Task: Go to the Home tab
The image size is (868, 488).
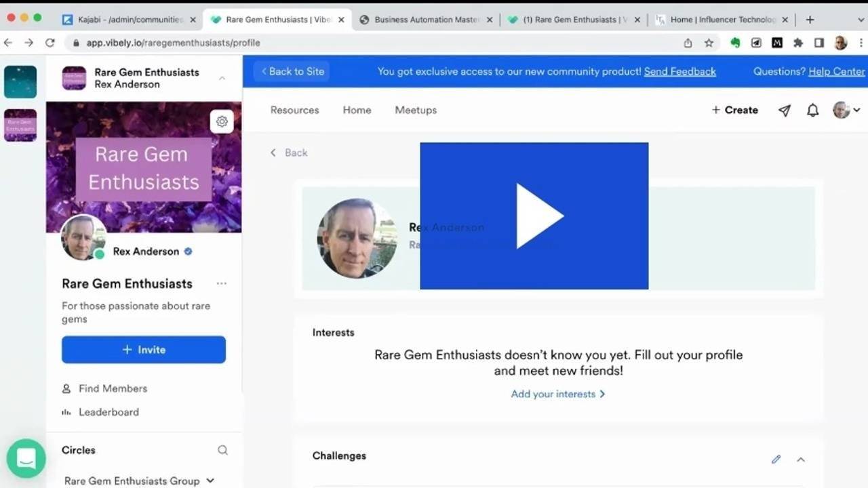Action: (357, 110)
